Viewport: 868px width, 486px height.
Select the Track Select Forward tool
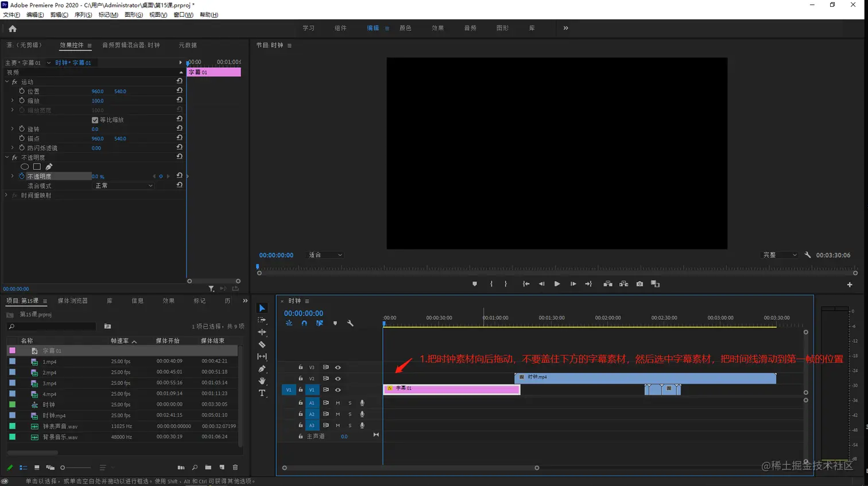[262, 320]
